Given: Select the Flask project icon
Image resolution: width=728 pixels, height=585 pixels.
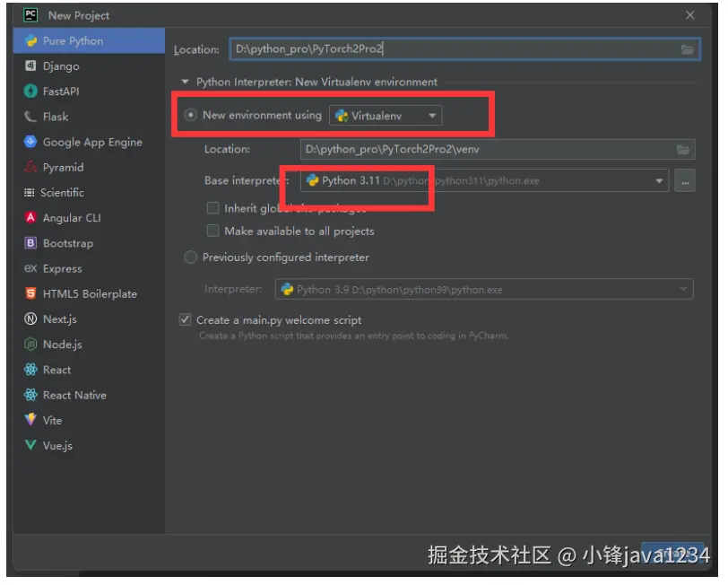Looking at the screenshot, I should [30, 116].
